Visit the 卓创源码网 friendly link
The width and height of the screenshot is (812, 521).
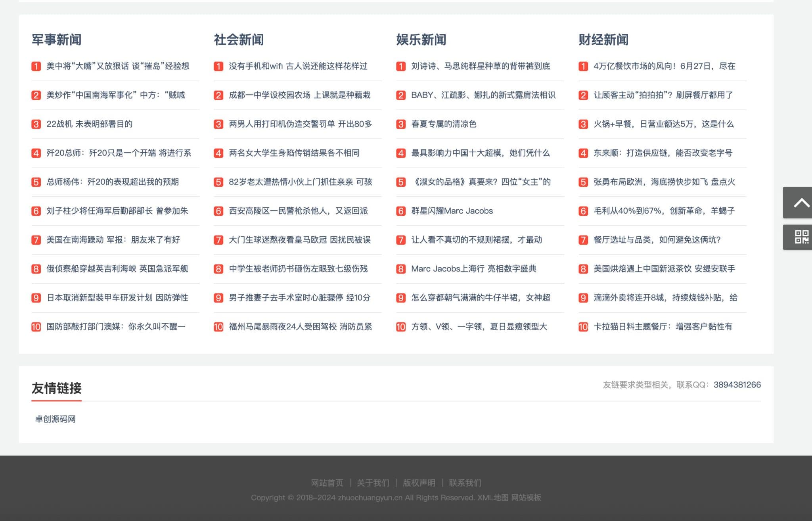click(x=56, y=419)
